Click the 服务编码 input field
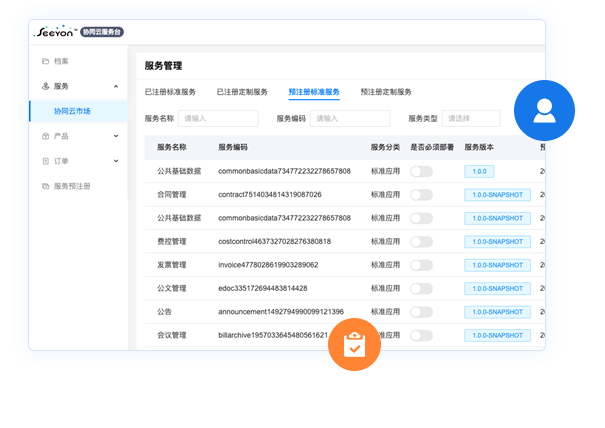This screenshot has width=605, height=428. pos(350,118)
